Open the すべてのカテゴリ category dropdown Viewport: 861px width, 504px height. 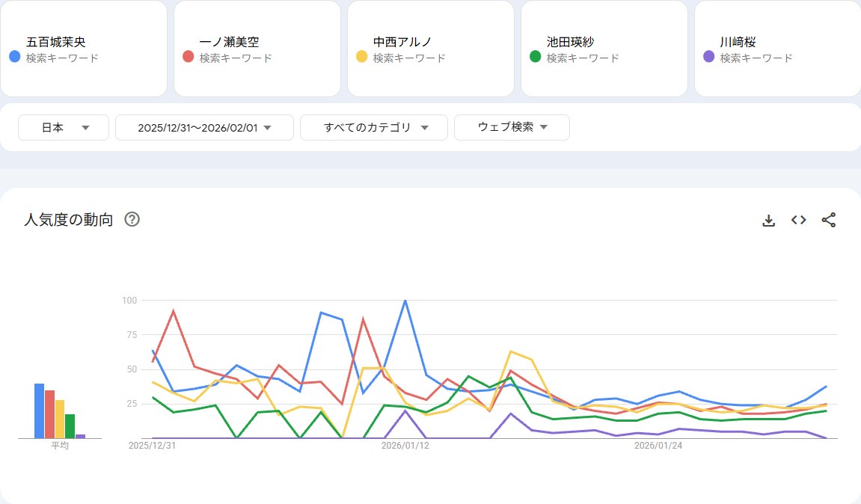coord(374,127)
